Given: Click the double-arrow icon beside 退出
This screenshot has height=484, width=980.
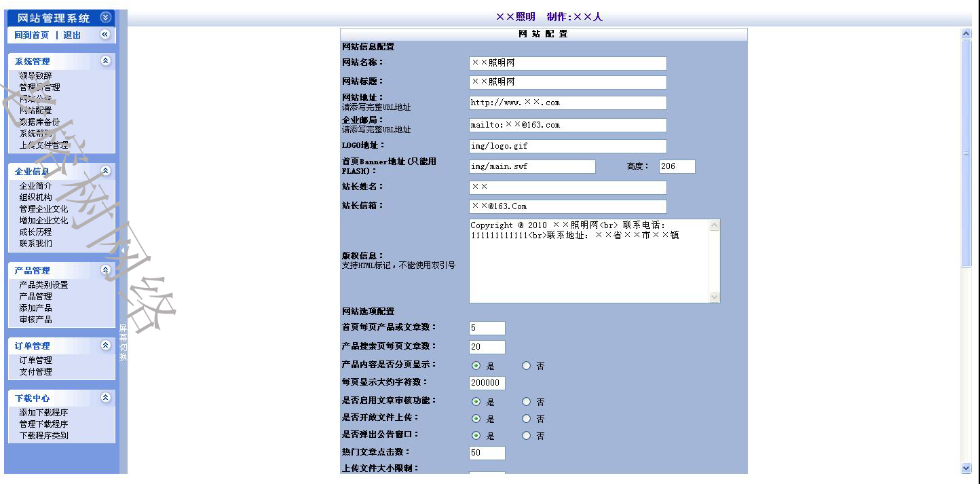Looking at the screenshot, I should pyautogui.click(x=105, y=35).
